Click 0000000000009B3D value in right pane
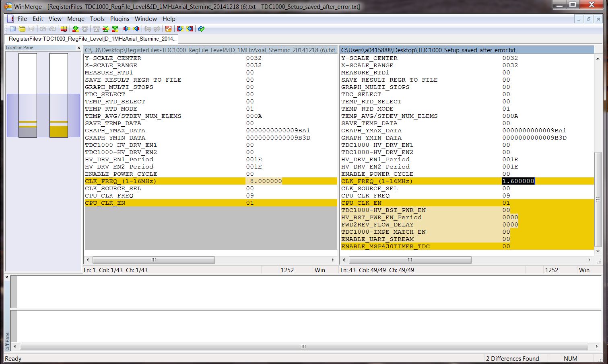The width and height of the screenshot is (608, 364). click(534, 138)
